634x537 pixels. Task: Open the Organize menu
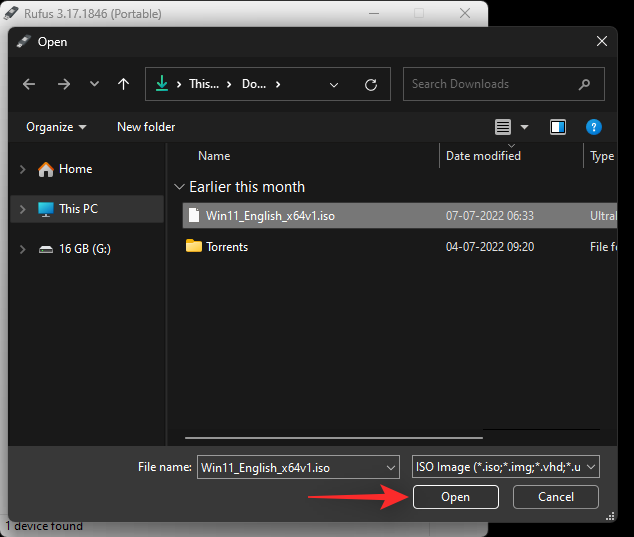56,127
